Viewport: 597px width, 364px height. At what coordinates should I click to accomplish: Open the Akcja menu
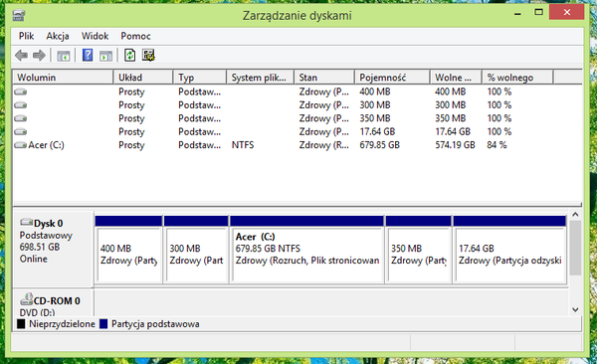pyautogui.click(x=58, y=36)
